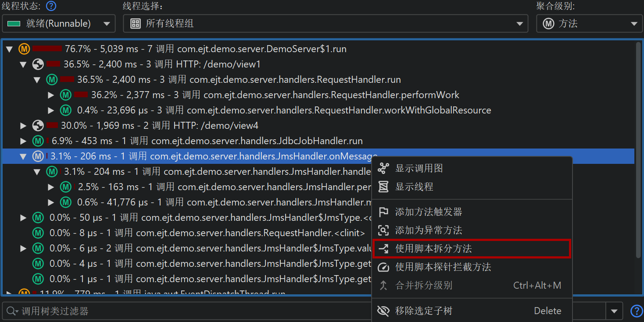
Task: Expand the workWithGlobalResource node
Action: pos(51,110)
